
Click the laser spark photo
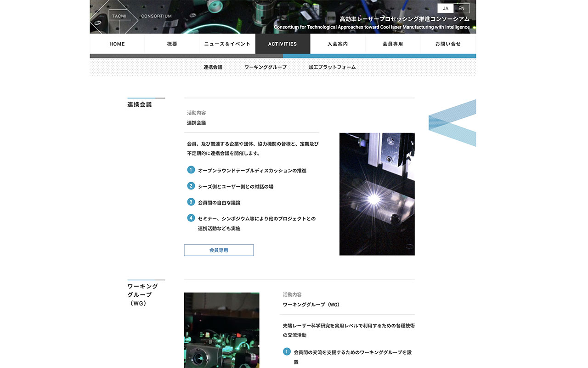tap(377, 194)
